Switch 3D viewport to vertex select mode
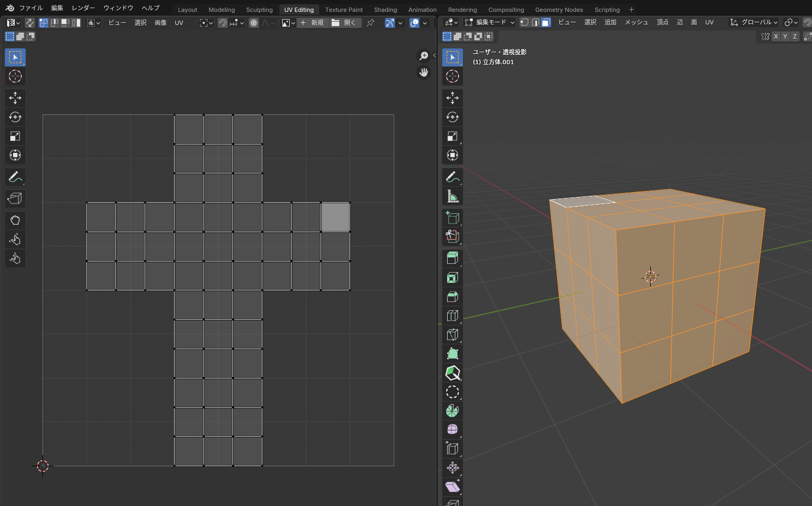This screenshot has width=812, height=506. coord(524,22)
